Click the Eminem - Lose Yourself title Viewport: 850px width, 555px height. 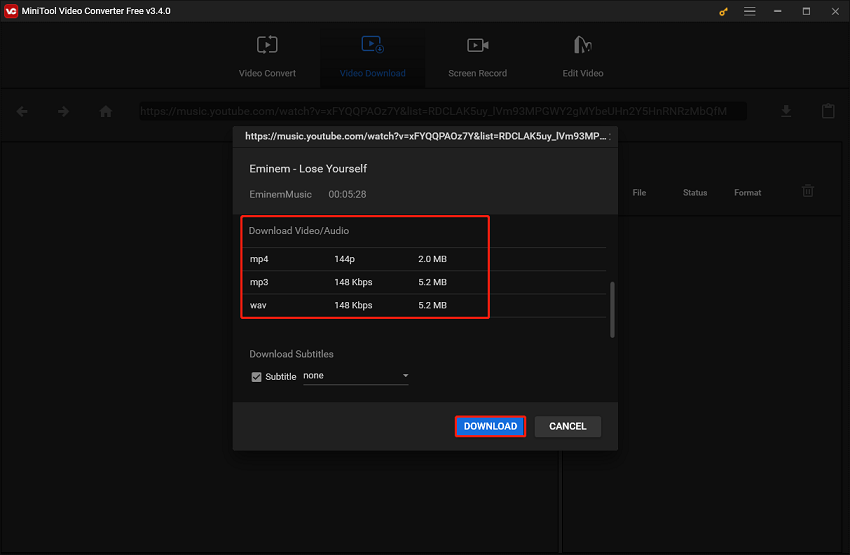pyautogui.click(x=308, y=169)
